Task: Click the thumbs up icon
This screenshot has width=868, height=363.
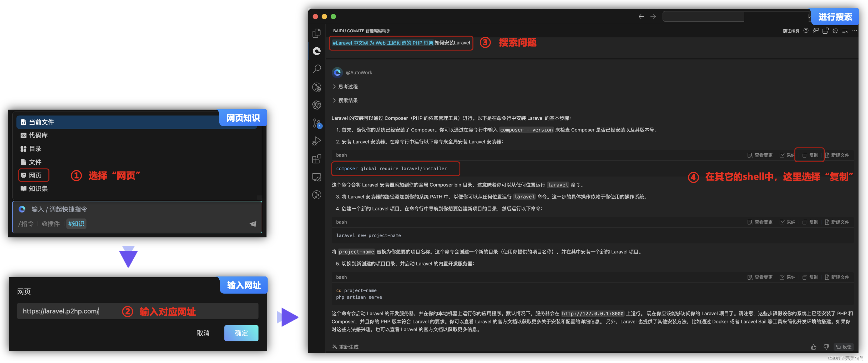Action: click(814, 347)
